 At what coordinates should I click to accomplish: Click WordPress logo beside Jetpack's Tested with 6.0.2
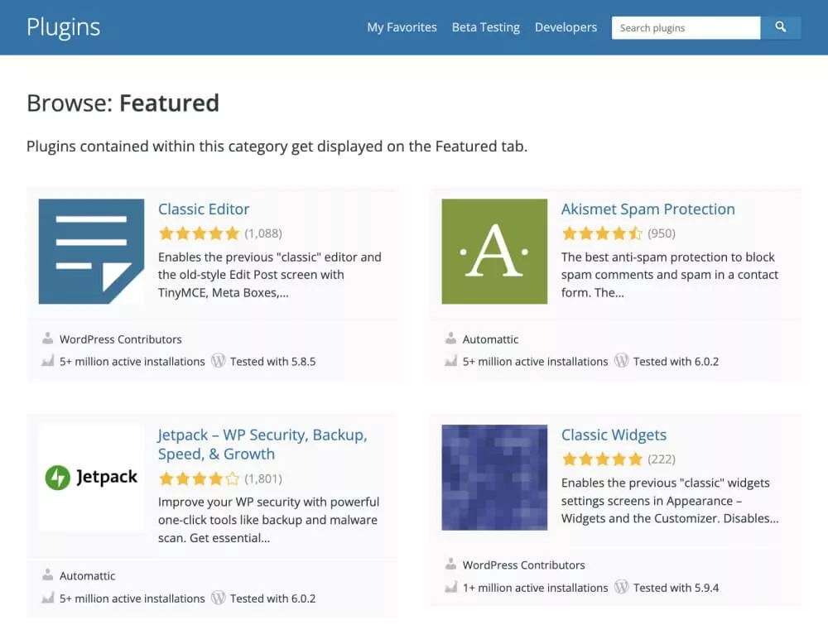tap(218, 598)
